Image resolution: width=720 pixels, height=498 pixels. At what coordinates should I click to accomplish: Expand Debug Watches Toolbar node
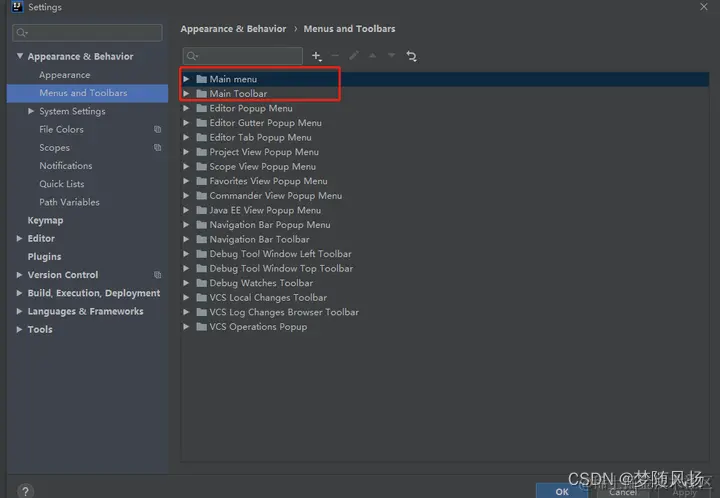click(186, 283)
